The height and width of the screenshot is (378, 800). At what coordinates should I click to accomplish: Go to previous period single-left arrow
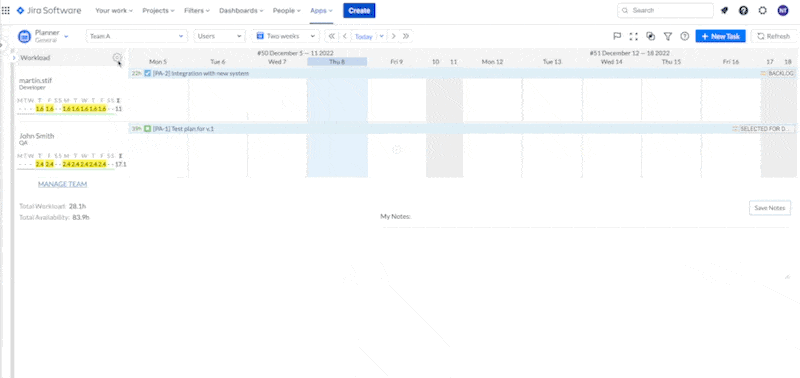tap(344, 36)
